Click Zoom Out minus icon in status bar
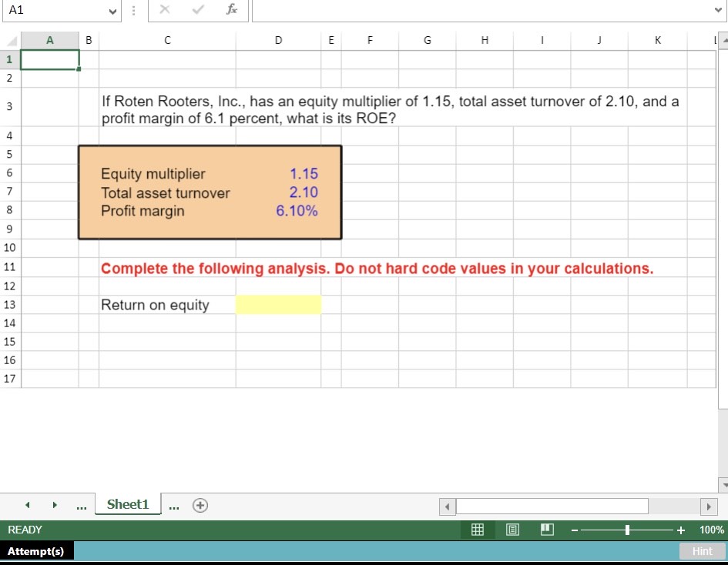This screenshot has height=565, width=728. (x=574, y=530)
